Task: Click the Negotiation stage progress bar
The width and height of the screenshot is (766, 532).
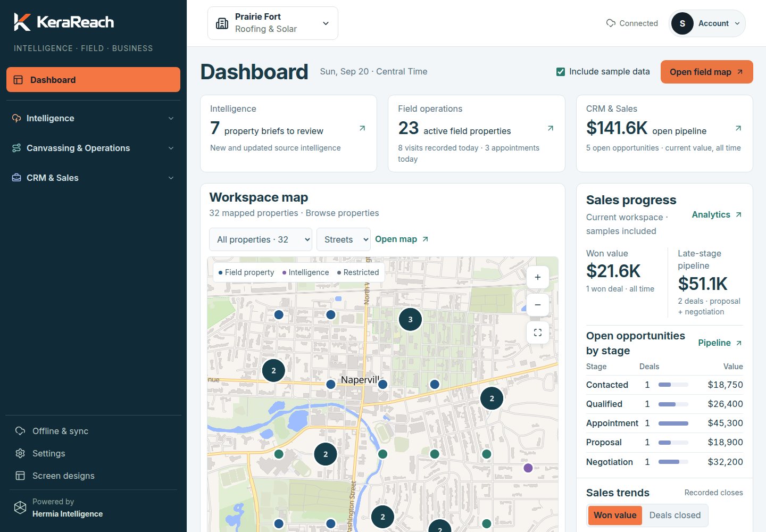Action: [x=673, y=462]
